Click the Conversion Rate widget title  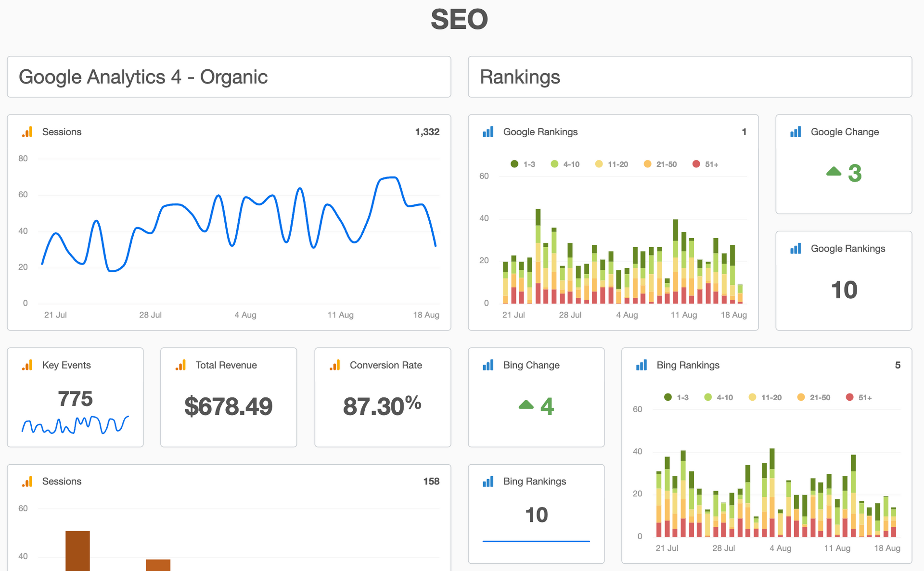386,365
